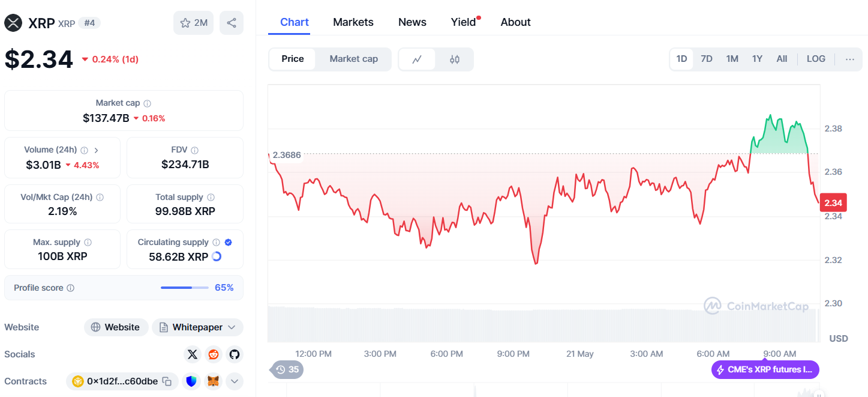The height and width of the screenshot is (397, 868).
Task: Show Market cap info tooltip icon
Action: tap(148, 103)
